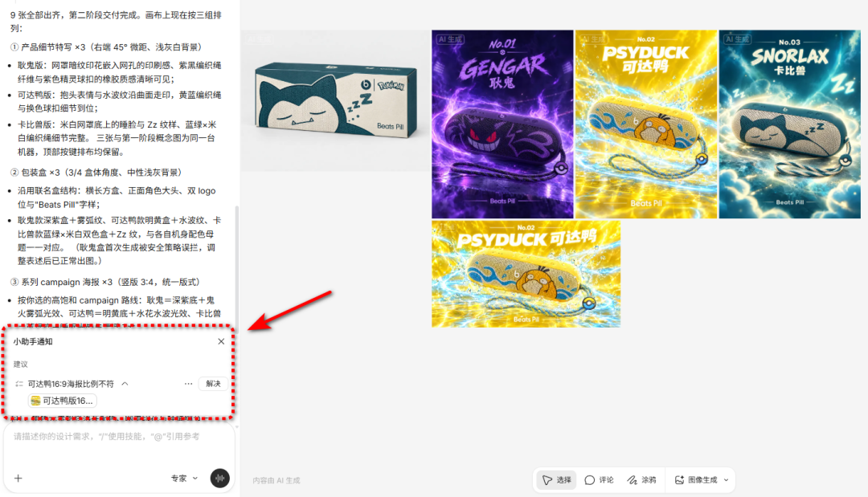This screenshot has width=868, height=497.
Task: Click the 建议 section label
Action: pos(20,365)
